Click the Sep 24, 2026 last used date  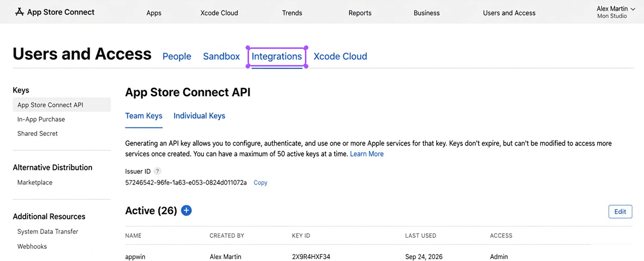[x=424, y=257]
